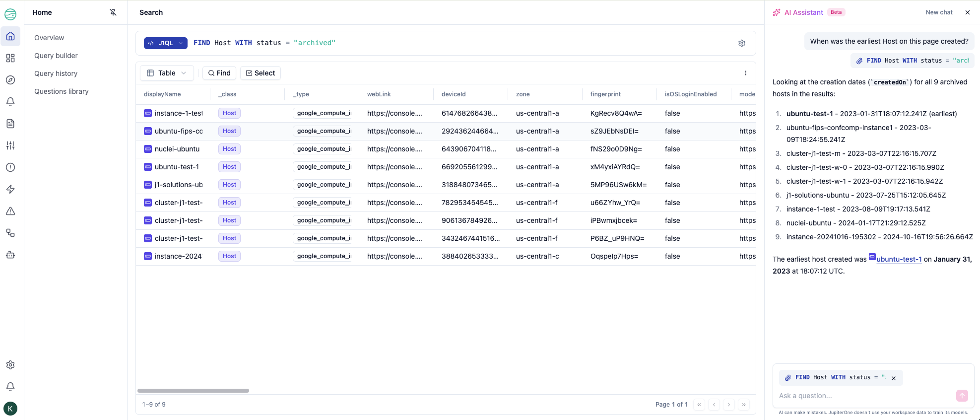Open Questions library menu item

pyautogui.click(x=62, y=91)
